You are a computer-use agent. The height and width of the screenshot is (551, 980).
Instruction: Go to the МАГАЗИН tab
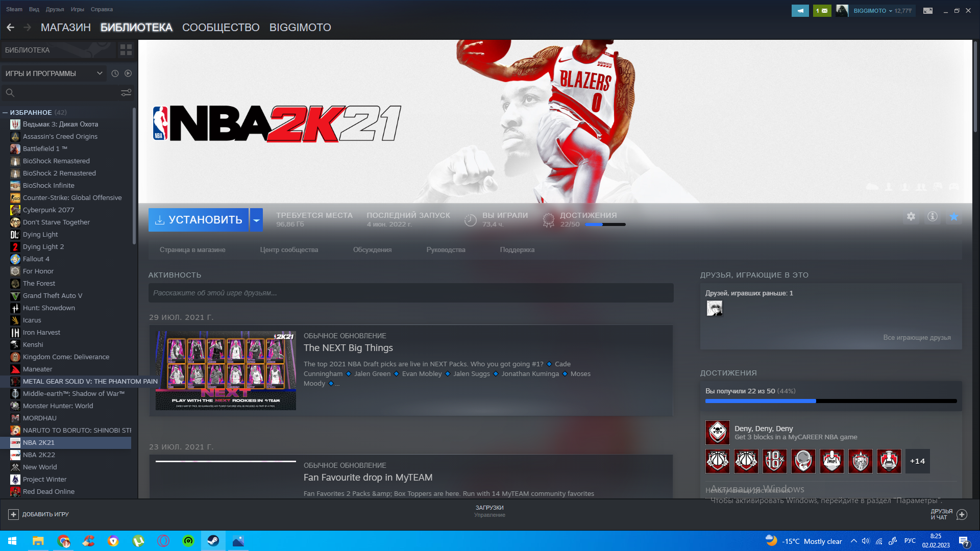point(66,28)
